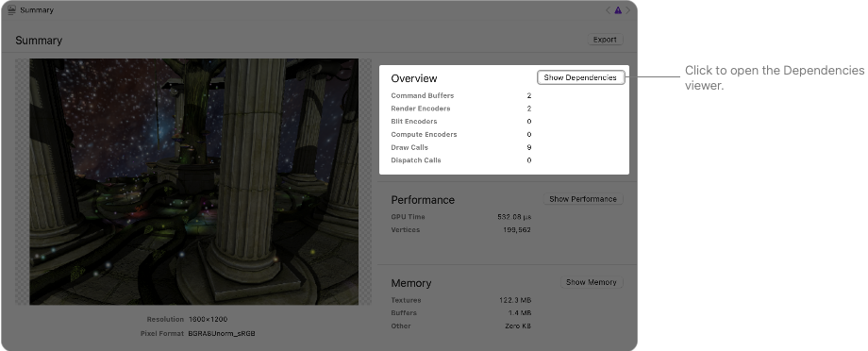This screenshot has height=351, width=868.
Task: Click the Export button
Action: point(605,40)
